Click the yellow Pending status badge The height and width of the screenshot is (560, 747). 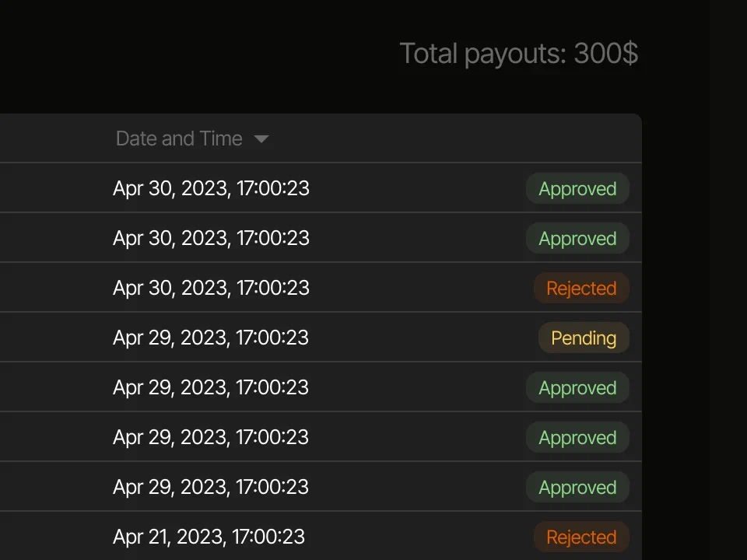tap(584, 338)
